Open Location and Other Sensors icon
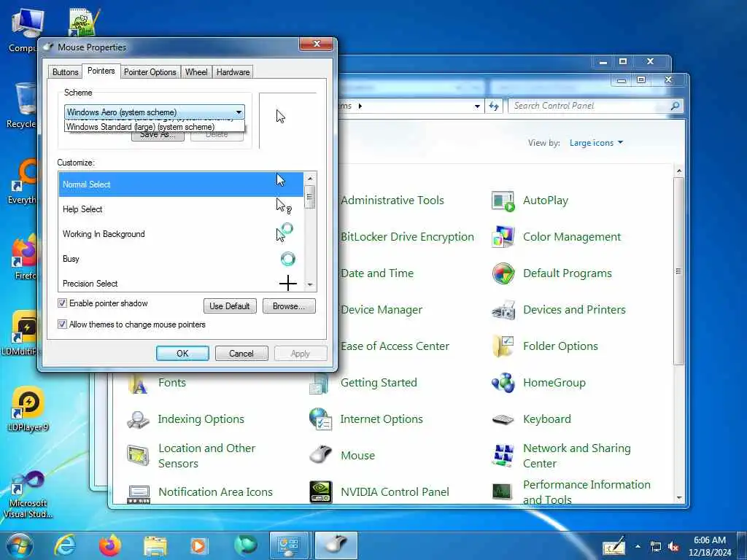The image size is (747, 560). point(138,456)
